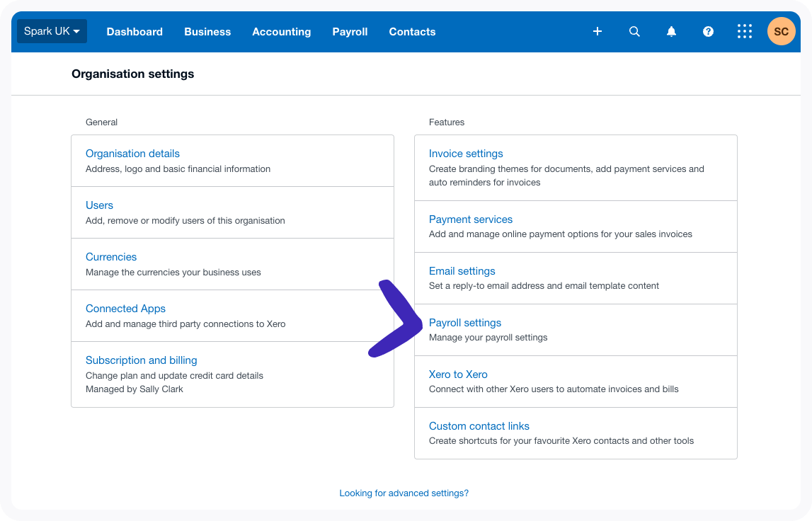Open the notifications bell icon
This screenshot has width=812, height=521.
[671, 32]
